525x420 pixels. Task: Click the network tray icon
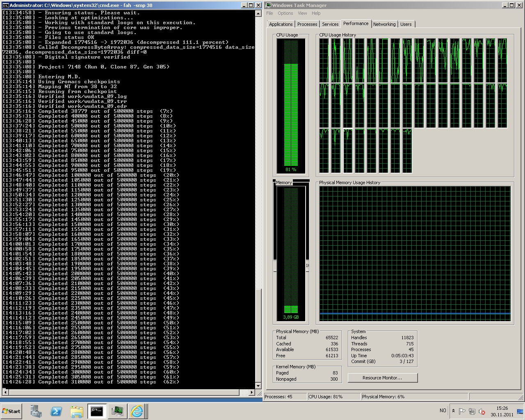(472, 411)
